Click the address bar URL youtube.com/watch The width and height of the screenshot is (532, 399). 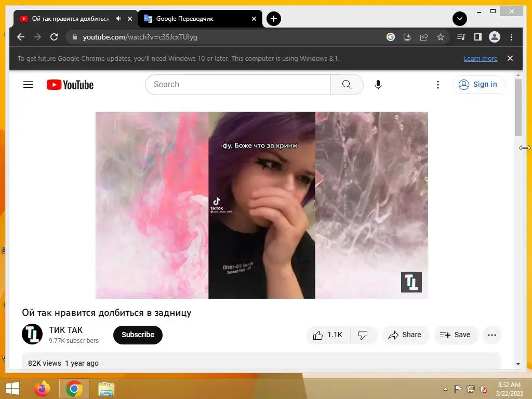(x=140, y=37)
